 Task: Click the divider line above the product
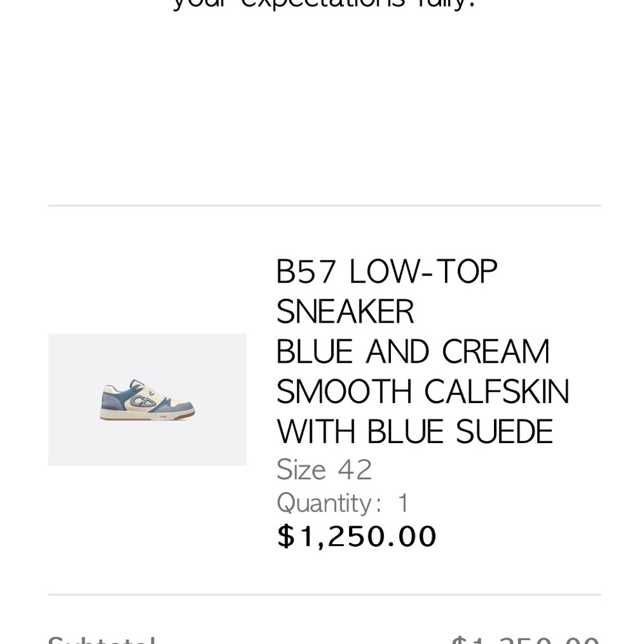pos(325,206)
